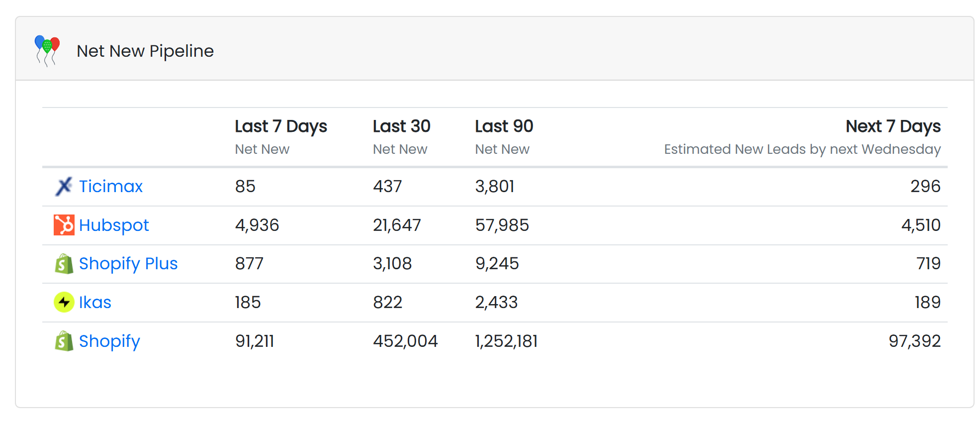The height and width of the screenshot is (429, 980).
Task: Go to the Shopify link in last row
Action: click(109, 341)
